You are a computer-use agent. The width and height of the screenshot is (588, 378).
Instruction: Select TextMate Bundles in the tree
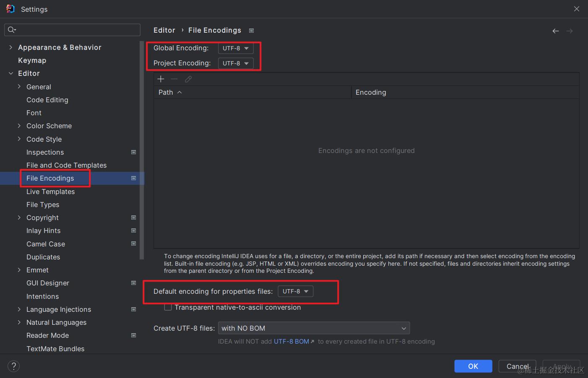tap(55, 349)
